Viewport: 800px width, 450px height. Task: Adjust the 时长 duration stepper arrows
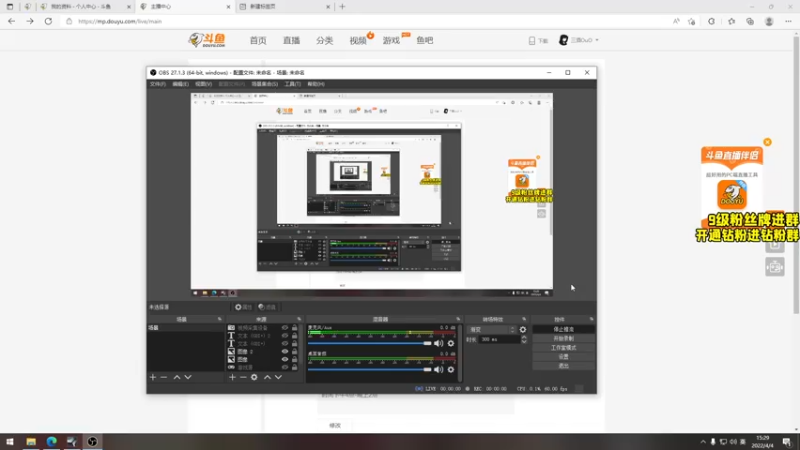[524, 339]
